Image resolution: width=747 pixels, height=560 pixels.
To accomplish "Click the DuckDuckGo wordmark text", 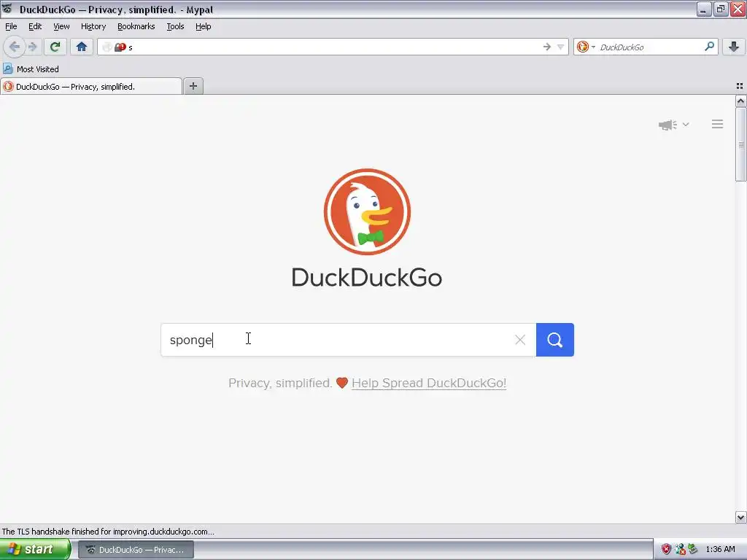I will 367,278.
